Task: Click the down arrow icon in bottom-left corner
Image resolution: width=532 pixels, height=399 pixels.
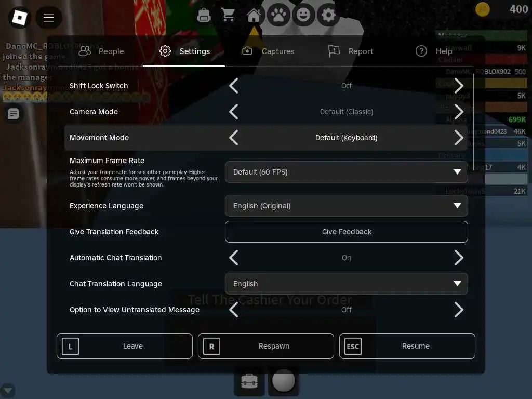Action: click(7, 390)
